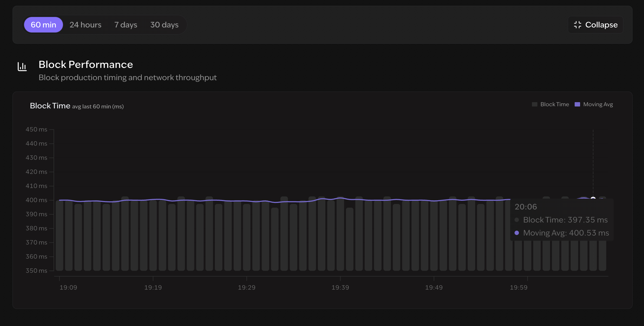Click the Block Performance bar chart icon
The width and height of the screenshot is (644, 326).
pyautogui.click(x=22, y=66)
